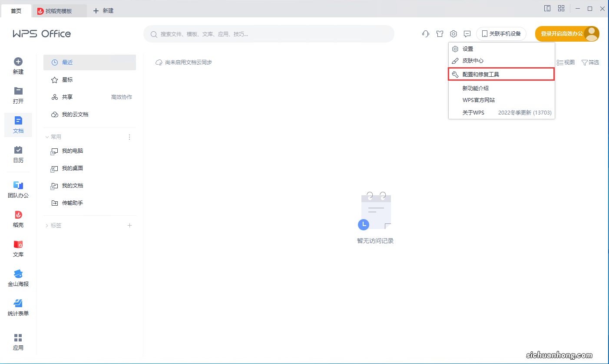Click the 视图 view icon
The width and height of the screenshot is (609, 364).
point(560,62)
